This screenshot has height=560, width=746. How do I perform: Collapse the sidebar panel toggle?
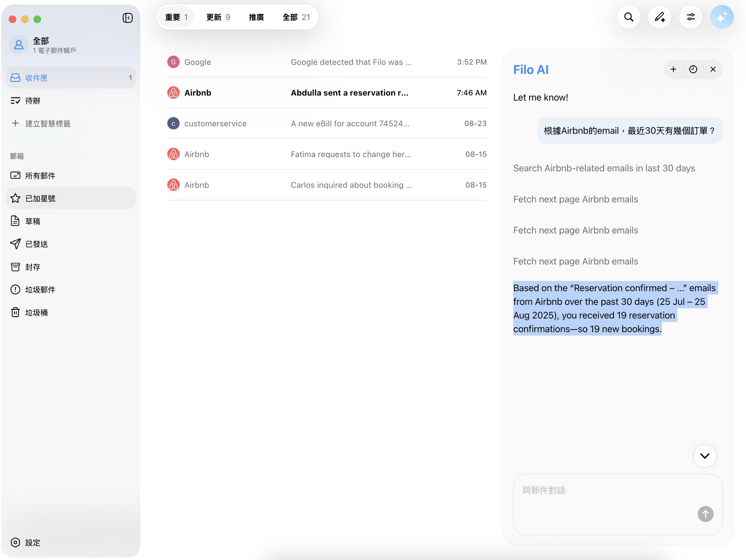127,18
